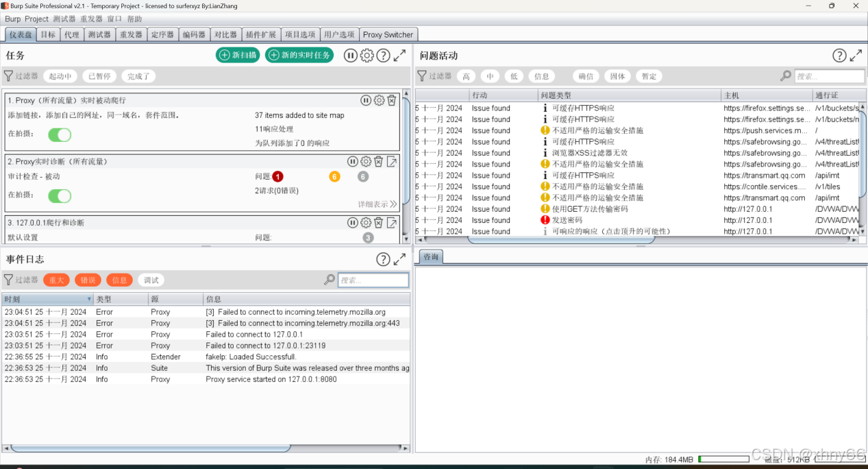The image size is (868, 469).
Task: Toggle the 固体 confidence filter
Action: coord(617,76)
